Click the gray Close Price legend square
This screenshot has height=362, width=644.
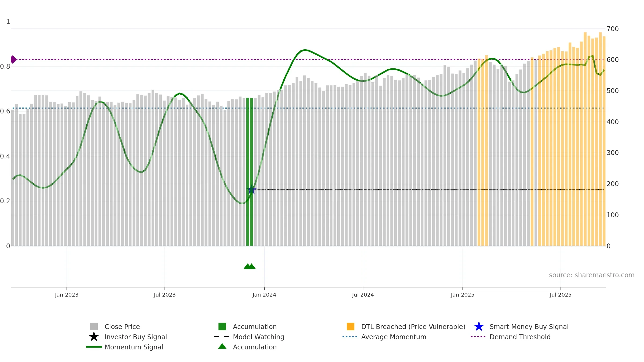94,327
